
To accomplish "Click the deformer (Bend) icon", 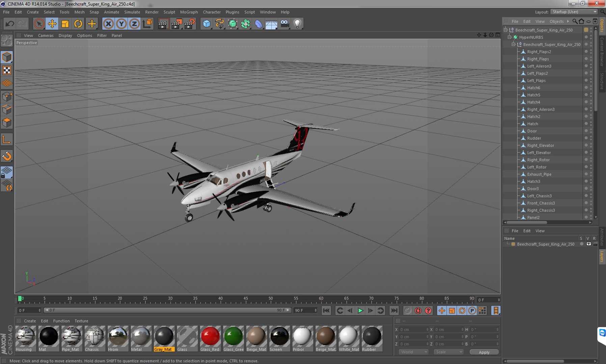I will 258,24.
